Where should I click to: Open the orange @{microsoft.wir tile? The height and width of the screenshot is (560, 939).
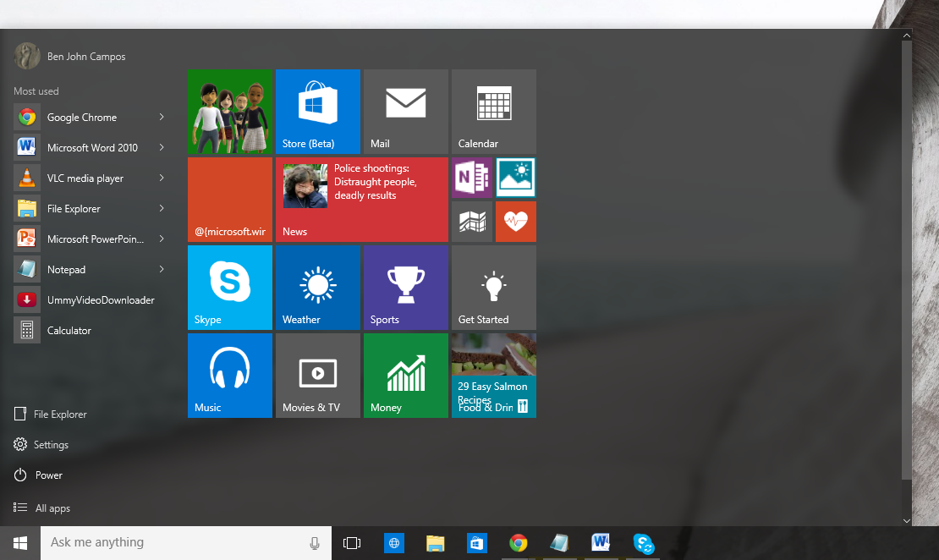(230, 200)
